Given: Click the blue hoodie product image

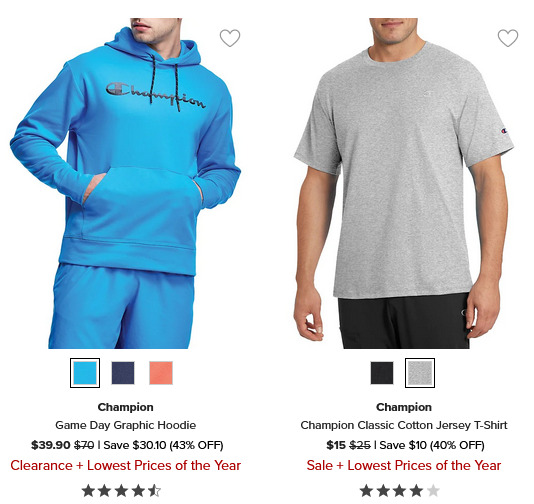Looking at the screenshot, I should (126, 183).
